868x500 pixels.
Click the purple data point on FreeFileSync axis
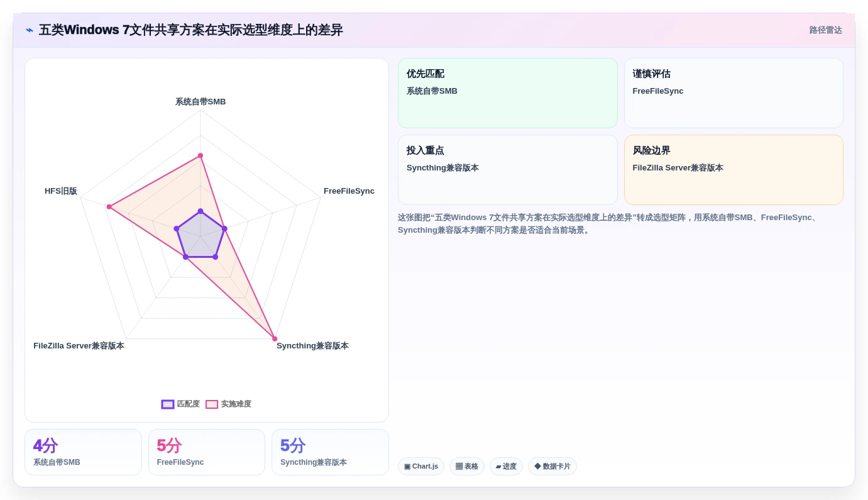(x=224, y=228)
